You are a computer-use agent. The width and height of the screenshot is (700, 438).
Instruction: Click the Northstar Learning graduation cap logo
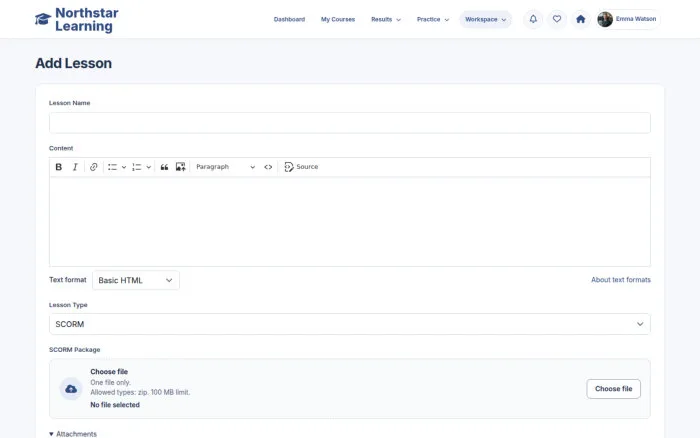pyautogui.click(x=43, y=19)
